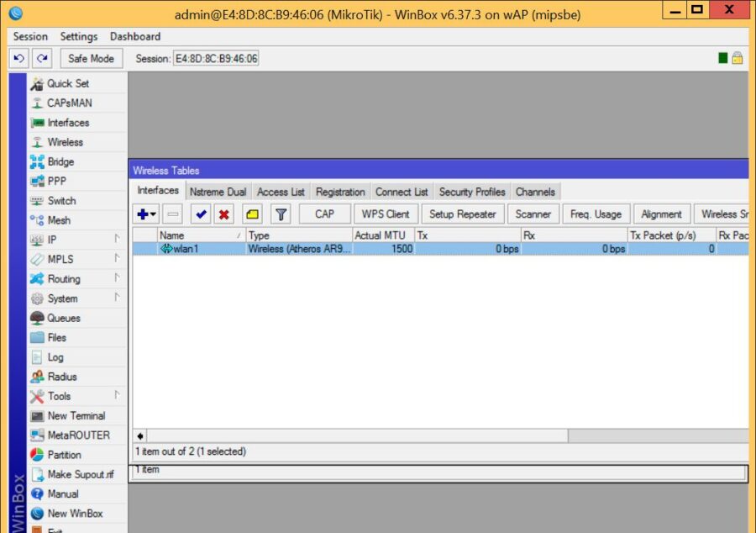This screenshot has height=533, width=756.
Task: Switch to the Connect List tab
Action: point(402,192)
